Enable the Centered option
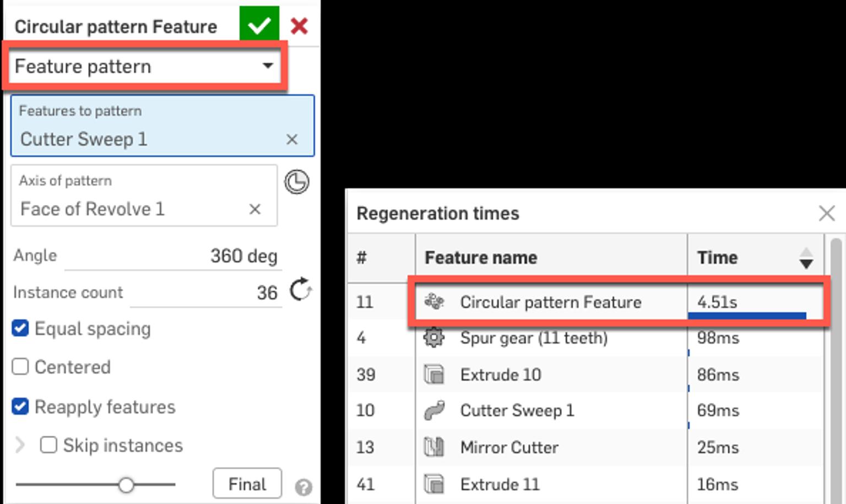This screenshot has width=846, height=504. 20,367
